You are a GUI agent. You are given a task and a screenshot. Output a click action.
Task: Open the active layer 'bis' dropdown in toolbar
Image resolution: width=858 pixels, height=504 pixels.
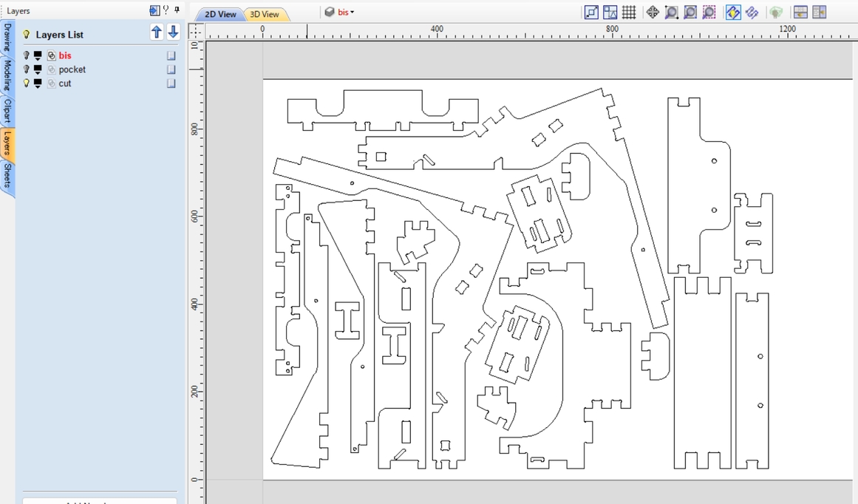(x=346, y=12)
